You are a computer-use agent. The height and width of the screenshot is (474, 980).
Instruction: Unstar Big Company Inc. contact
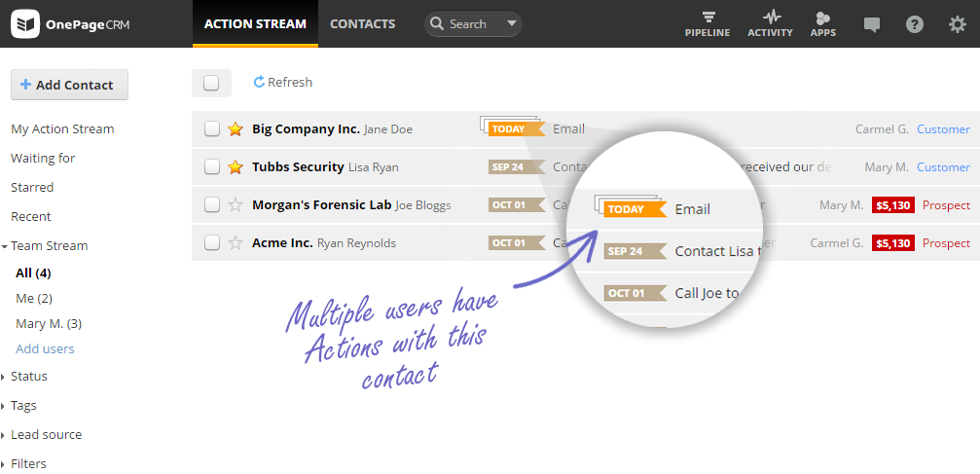(235, 129)
